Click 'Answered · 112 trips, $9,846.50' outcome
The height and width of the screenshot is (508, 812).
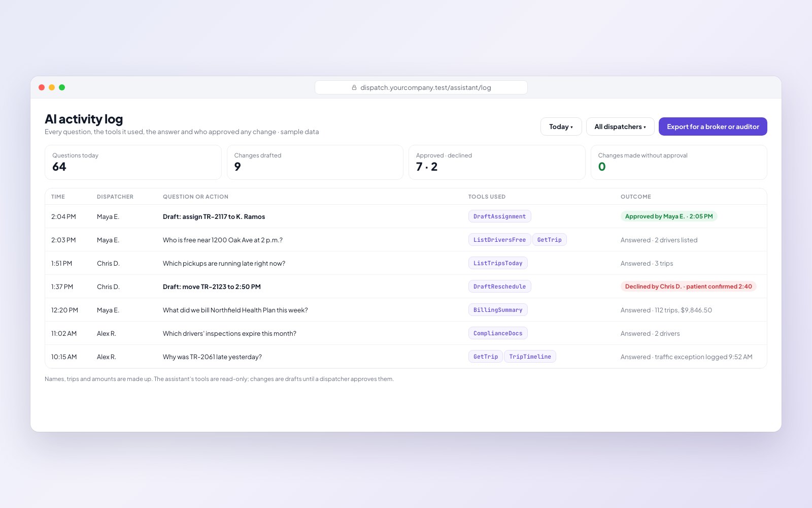666,310
